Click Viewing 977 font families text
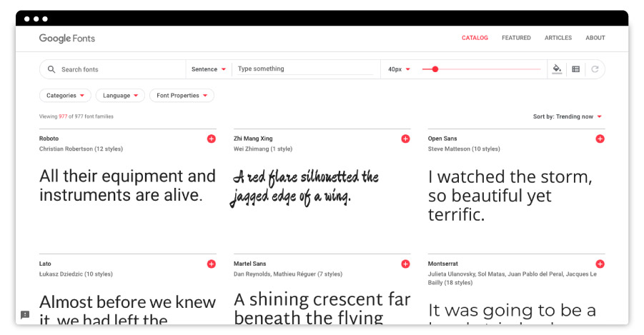Viewport: 644px width, 335px height. click(x=76, y=116)
